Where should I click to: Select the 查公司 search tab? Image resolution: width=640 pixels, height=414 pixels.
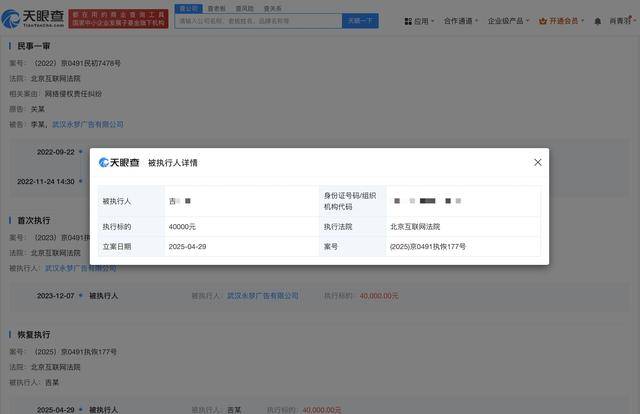(x=189, y=8)
